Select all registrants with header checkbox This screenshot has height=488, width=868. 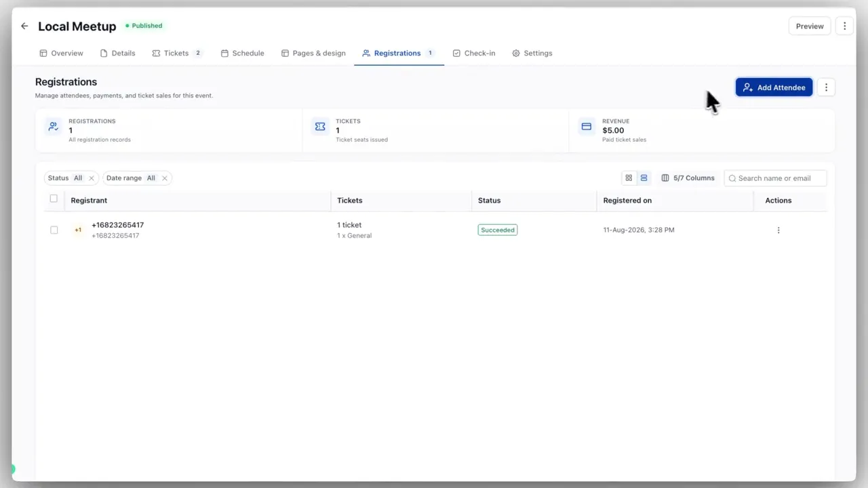coord(54,199)
